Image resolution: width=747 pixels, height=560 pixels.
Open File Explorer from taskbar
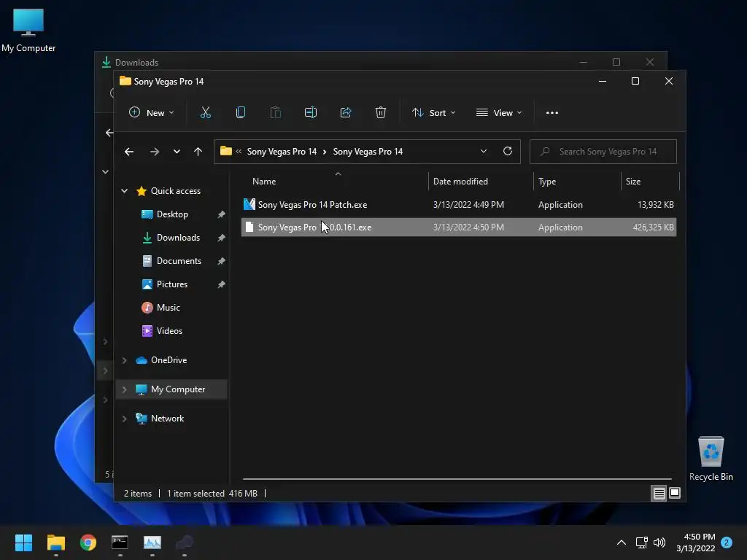pyautogui.click(x=55, y=542)
